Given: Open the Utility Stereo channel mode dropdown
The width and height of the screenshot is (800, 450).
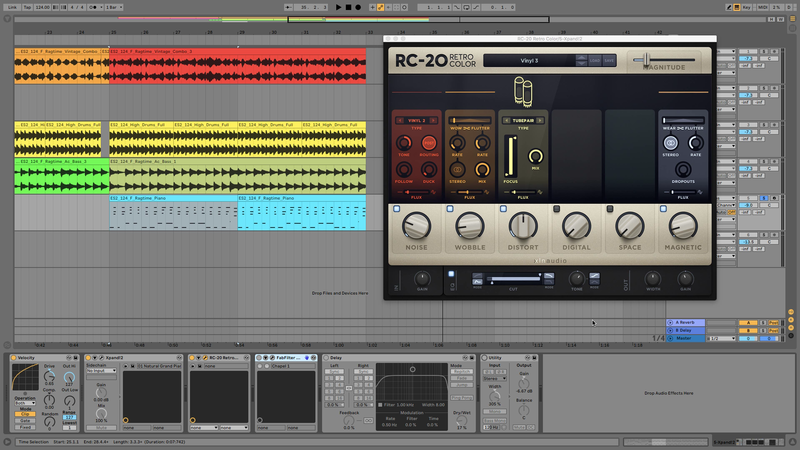Looking at the screenshot, I should (x=494, y=379).
